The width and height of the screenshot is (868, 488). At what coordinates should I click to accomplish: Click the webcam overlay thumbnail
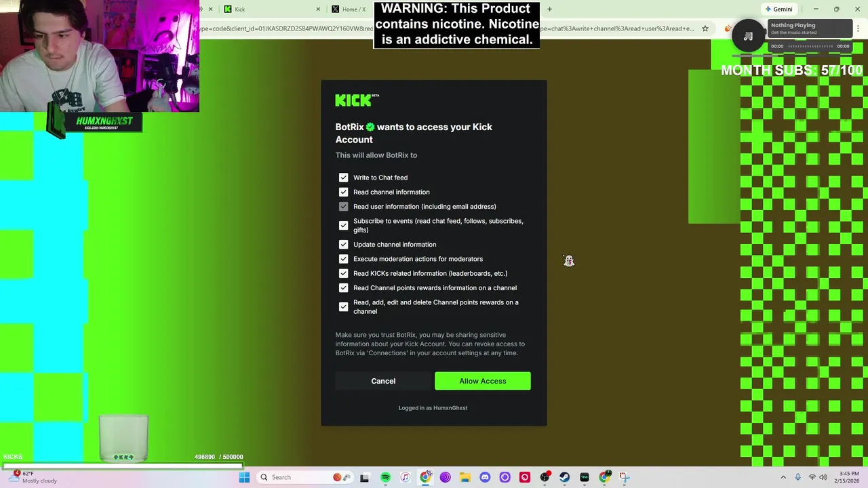click(100, 56)
